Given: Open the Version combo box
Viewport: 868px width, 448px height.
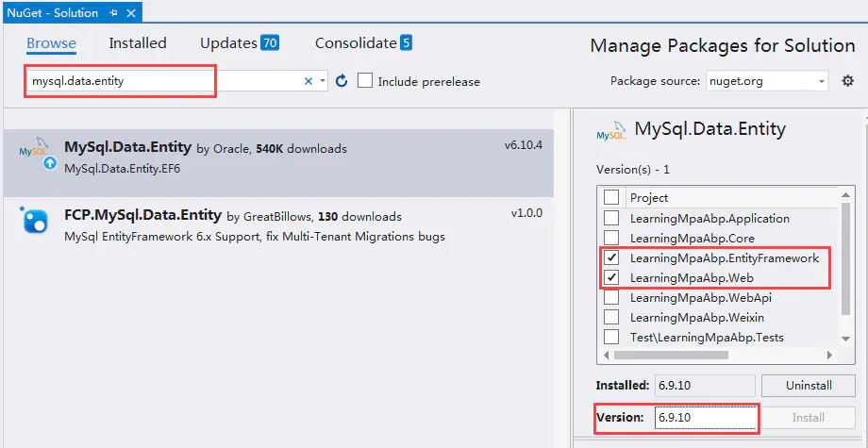Looking at the screenshot, I should pyautogui.click(x=706, y=418).
